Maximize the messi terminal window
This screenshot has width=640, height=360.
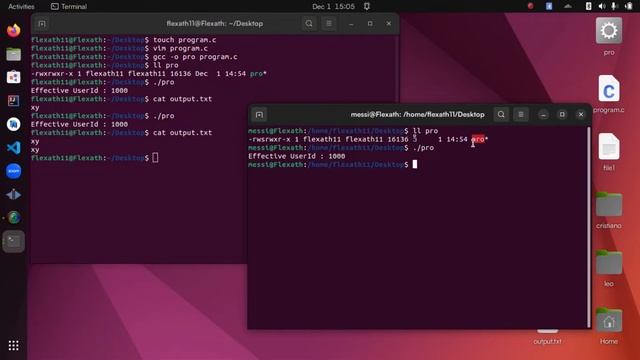(x=562, y=115)
